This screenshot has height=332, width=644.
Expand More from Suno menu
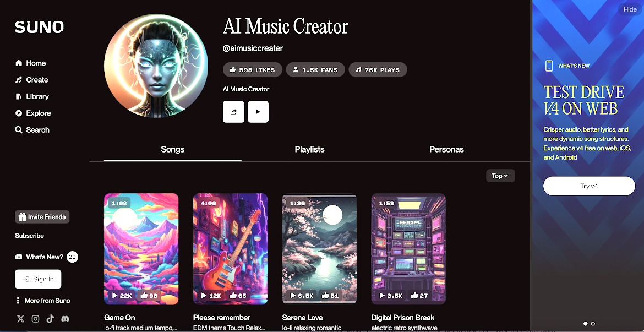pyautogui.click(x=43, y=301)
